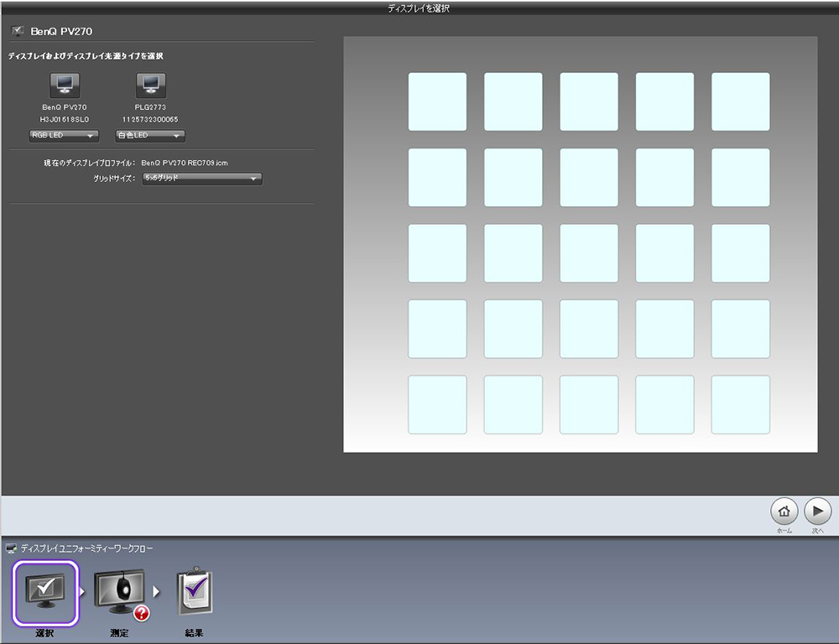
Task: Select the PLG2773 display icon
Action: click(150, 85)
